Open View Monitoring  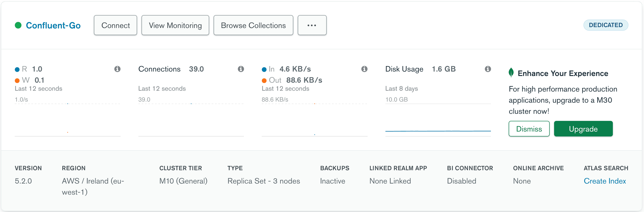[x=175, y=25]
